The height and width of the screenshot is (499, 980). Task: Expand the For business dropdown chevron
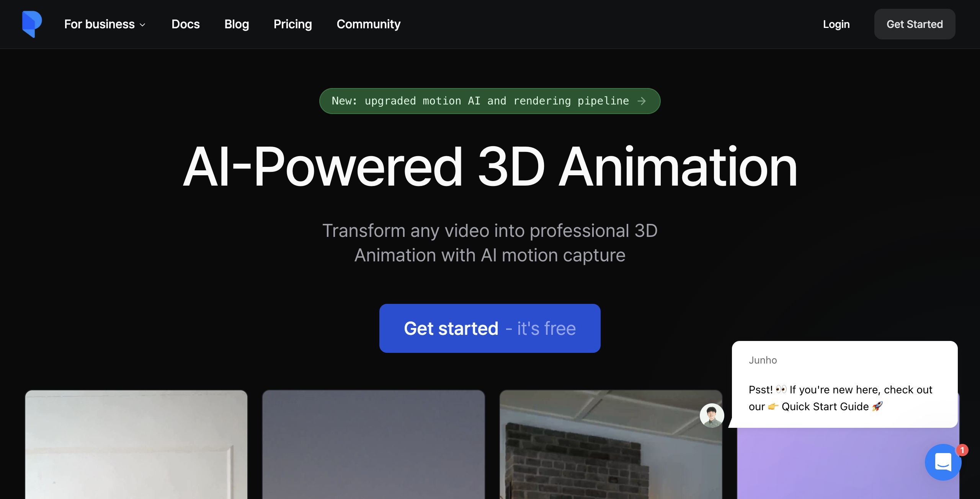pyautogui.click(x=143, y=25)
